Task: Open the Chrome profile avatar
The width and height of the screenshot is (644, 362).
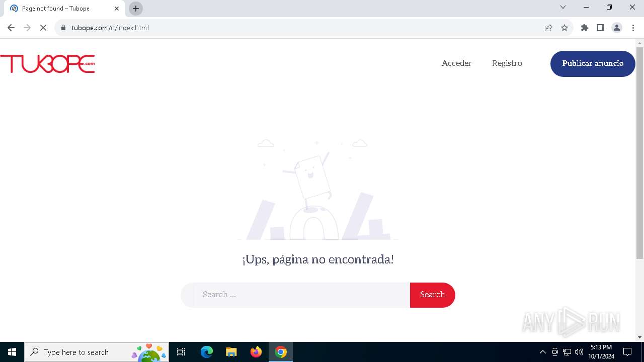Action: [x=617, y=28]
